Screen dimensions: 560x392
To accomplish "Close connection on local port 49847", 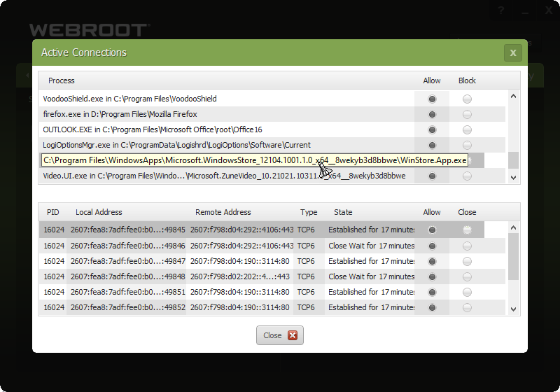I will point(467,261).
